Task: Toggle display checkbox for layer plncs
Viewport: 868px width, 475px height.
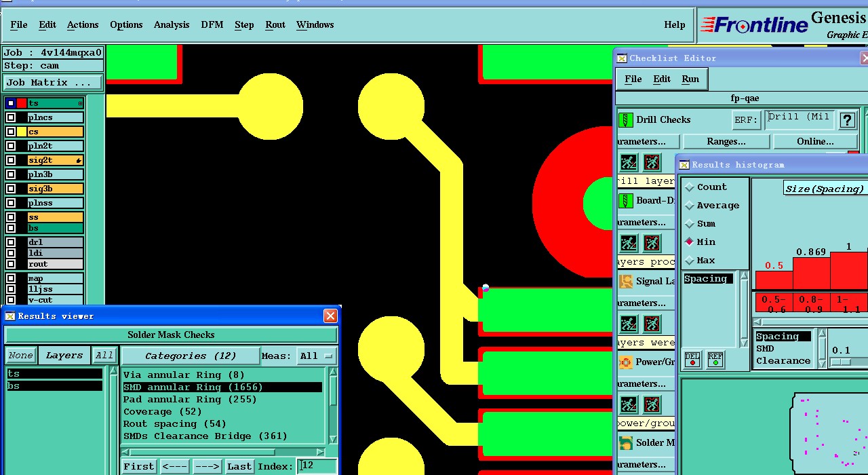Action: coord(11,117)
